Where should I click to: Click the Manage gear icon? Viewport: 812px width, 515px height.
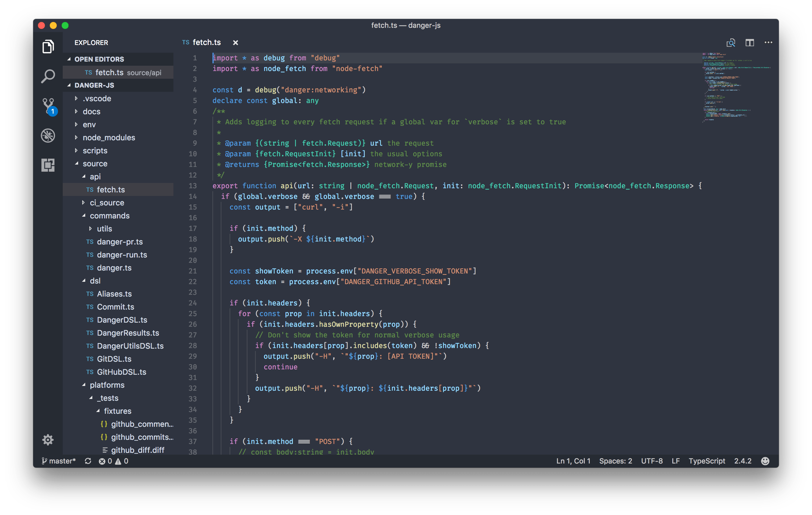(48, 440)
